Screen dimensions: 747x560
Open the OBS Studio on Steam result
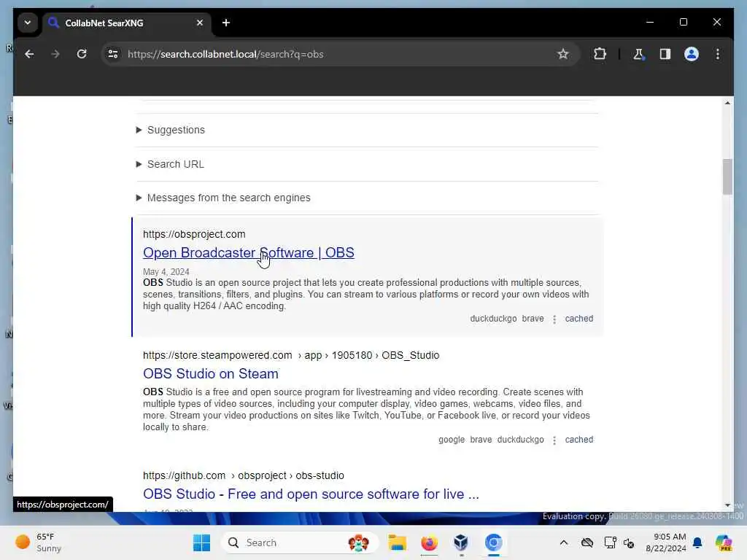pos(211,374)
